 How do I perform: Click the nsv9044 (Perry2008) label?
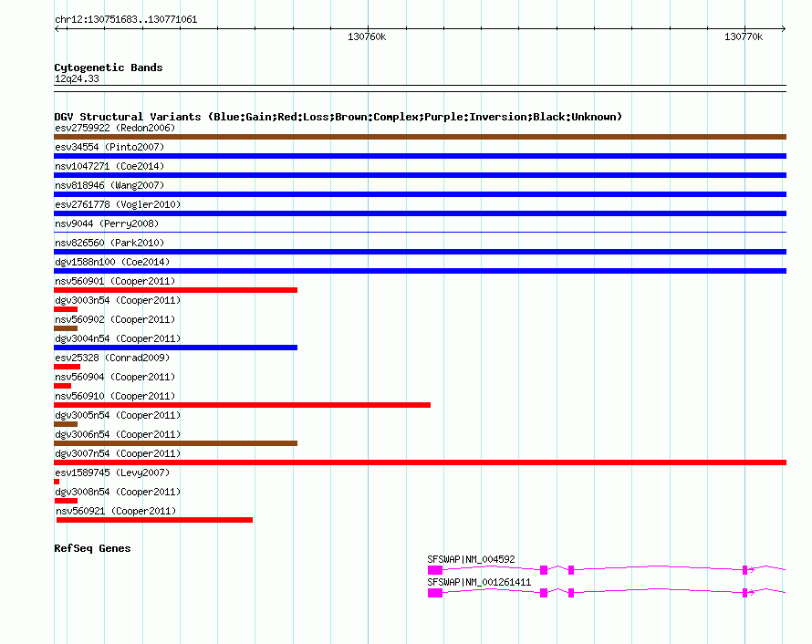tap(107, 223)
